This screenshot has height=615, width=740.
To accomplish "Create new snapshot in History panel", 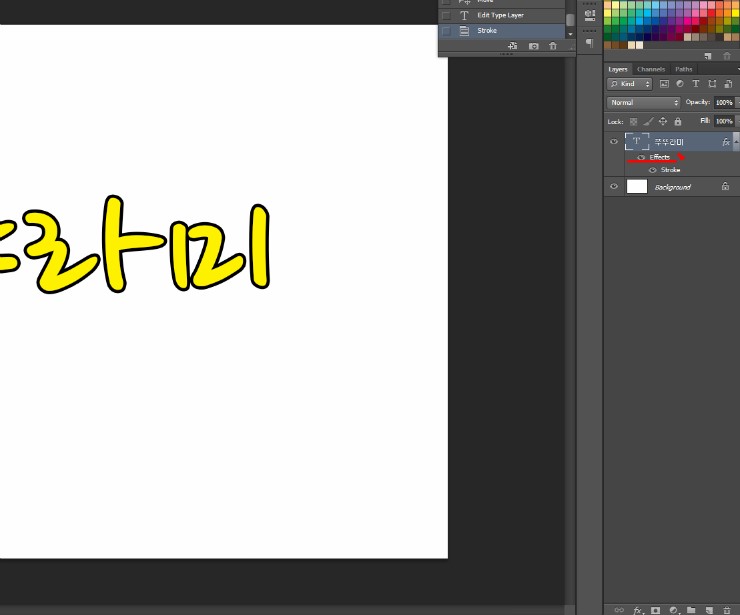I will tap(533, 46).
